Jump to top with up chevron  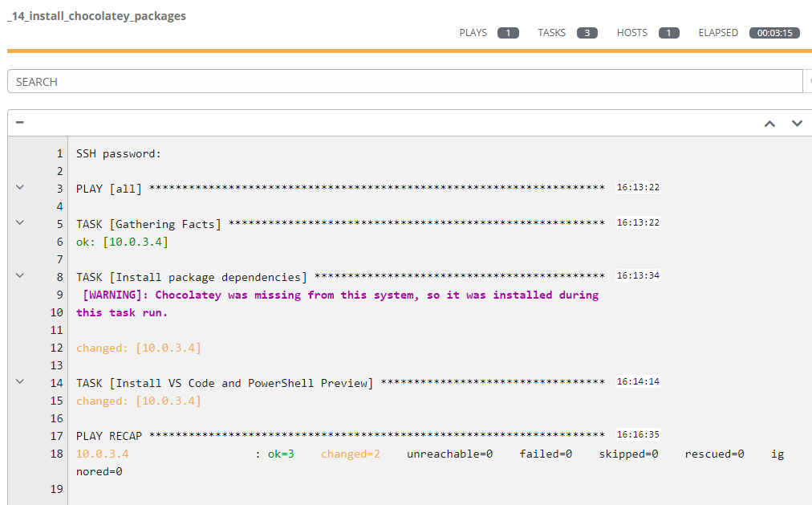[x=769, y=124]
